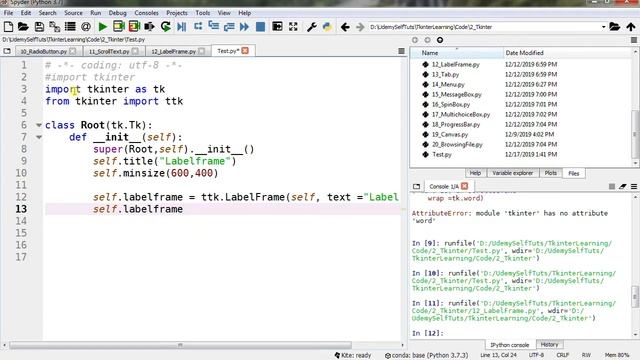Start debugging with debug file icon
The width and height of the screenshot is (640, 360).
pos(182,27)
